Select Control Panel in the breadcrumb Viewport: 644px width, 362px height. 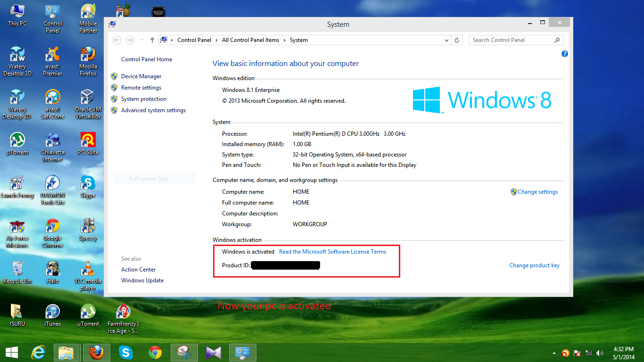[194, 40]
